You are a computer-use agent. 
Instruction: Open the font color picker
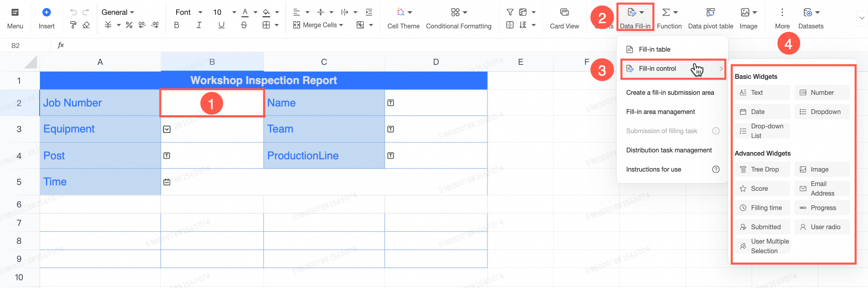point(245,12)
